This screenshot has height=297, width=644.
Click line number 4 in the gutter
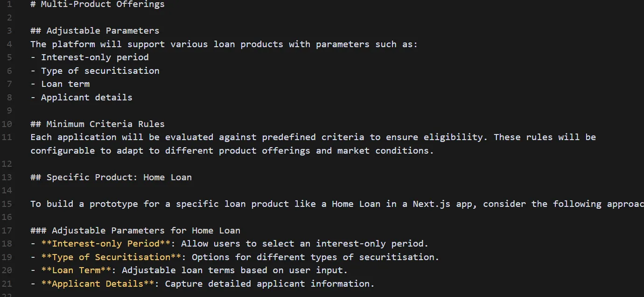pyautogui.click(x=10, y=44)
